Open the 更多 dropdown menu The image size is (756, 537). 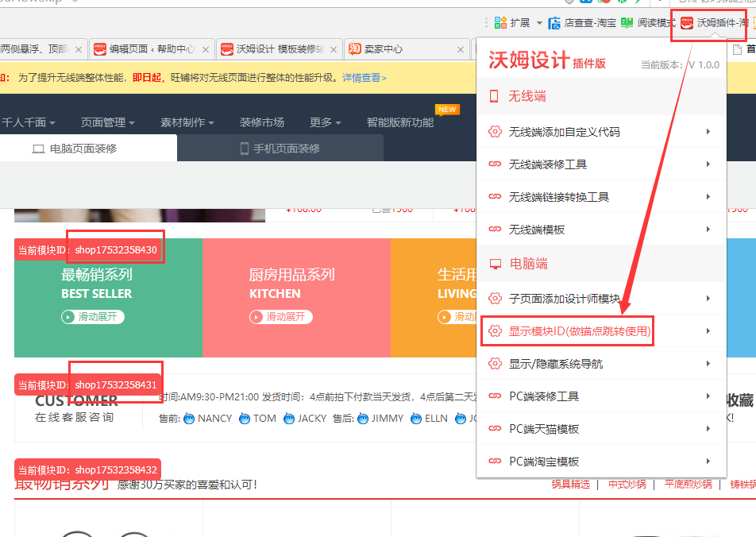pyautogui.click(x=326, y=122)
